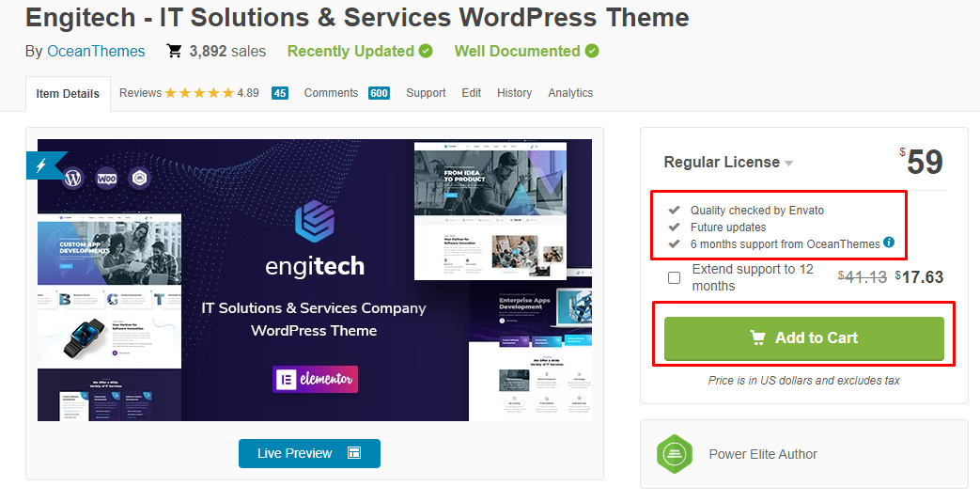Click the Elementor badge in preview image
The width and height of the screenshot is (980, 502).
point(315,379)
